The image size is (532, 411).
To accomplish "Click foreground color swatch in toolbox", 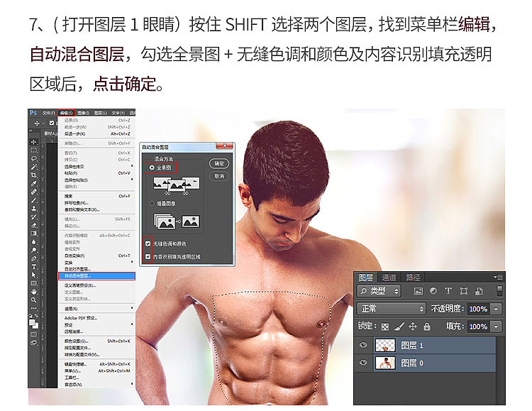I will [32, 322].
